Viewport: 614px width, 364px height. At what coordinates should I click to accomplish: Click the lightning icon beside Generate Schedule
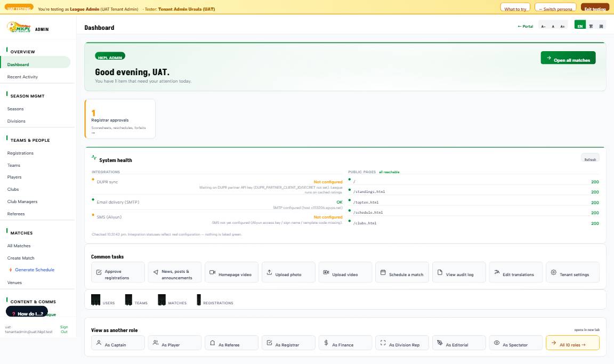[11, 270]
